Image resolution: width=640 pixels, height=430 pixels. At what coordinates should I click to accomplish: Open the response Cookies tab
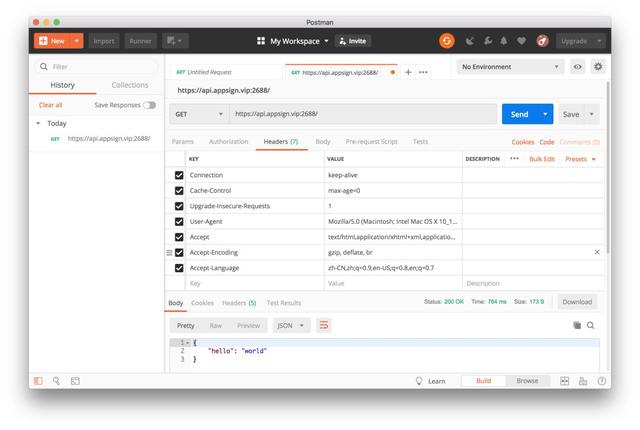(202, 303)
